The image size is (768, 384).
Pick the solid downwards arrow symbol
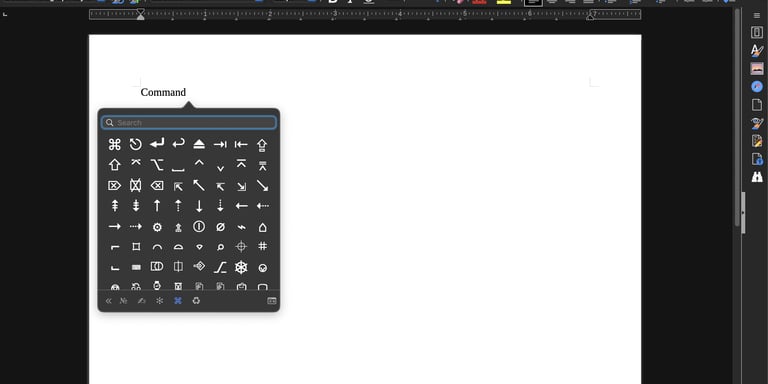(x=199, y=206)
